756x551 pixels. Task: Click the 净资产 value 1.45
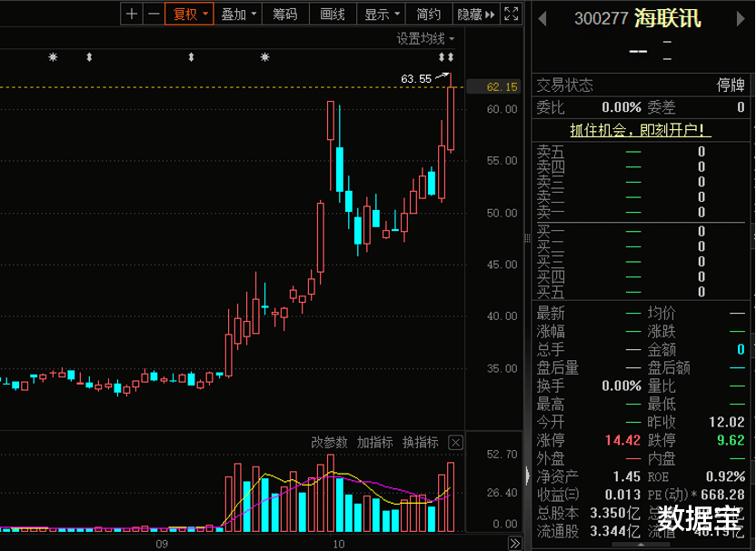pos(626,476)
